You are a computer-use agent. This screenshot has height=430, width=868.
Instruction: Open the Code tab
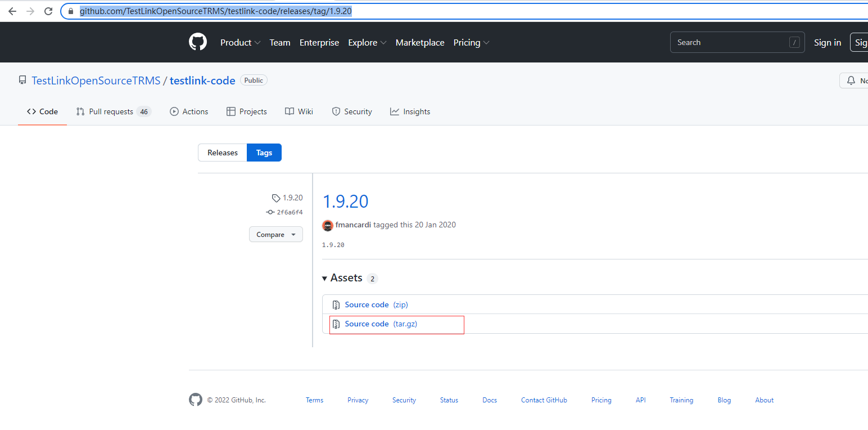(42, 111)
